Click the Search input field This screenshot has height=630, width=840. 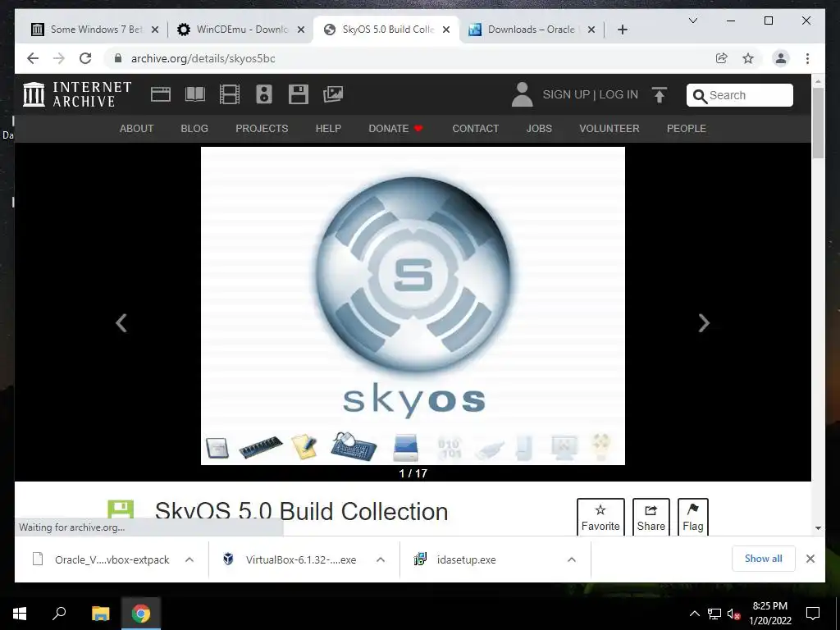coord(740,95)
